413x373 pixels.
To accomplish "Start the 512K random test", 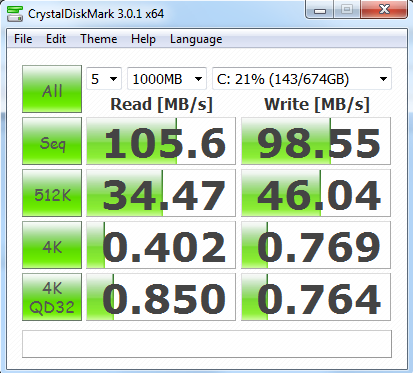I will coord(52,193).
